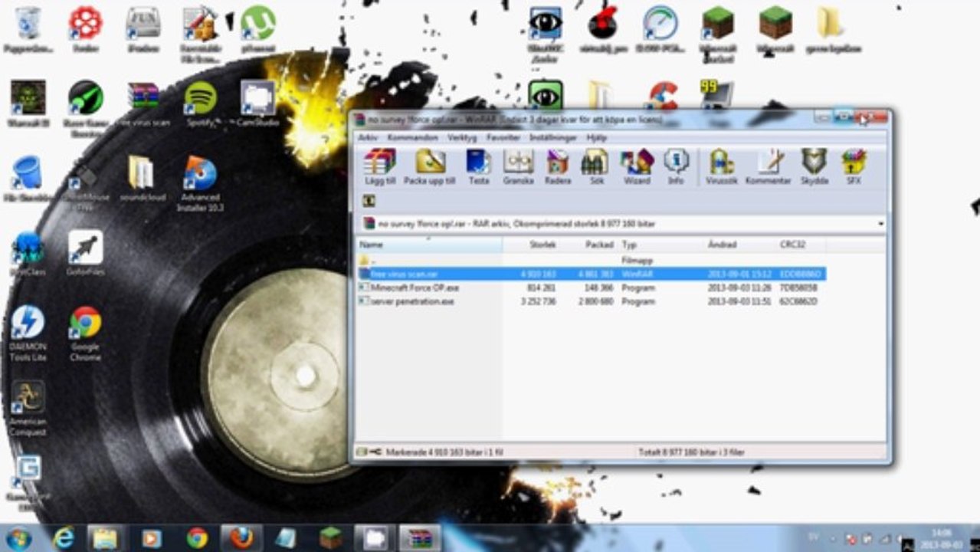Viewport: 980px width, 552px height.
Task: Open the Recycle Bin desktop icon
Action: coord(28,31)
